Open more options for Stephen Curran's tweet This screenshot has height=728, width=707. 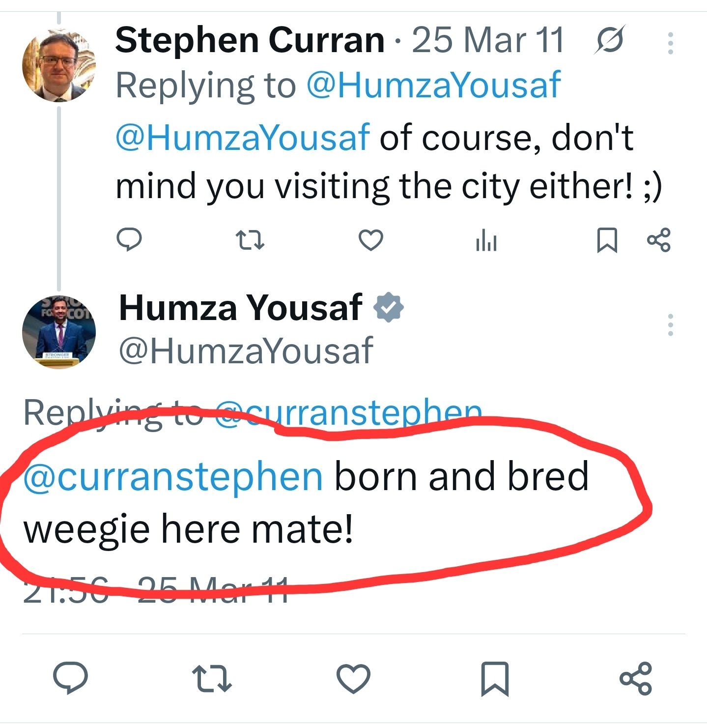[670, 43]
